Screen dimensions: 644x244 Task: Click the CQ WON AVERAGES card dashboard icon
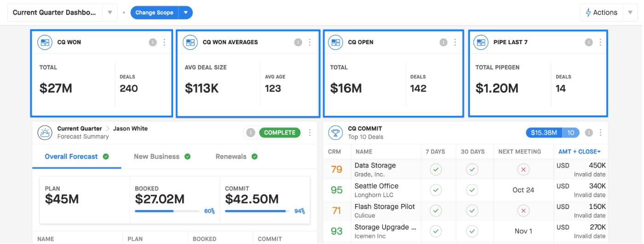[x=190, y=42]
